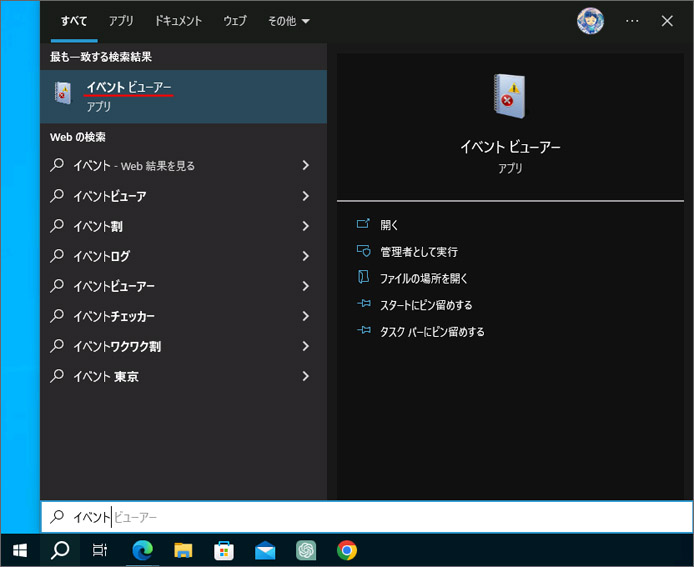
Task: Click スタートにピン留めする action
Action: click(426, 305)
